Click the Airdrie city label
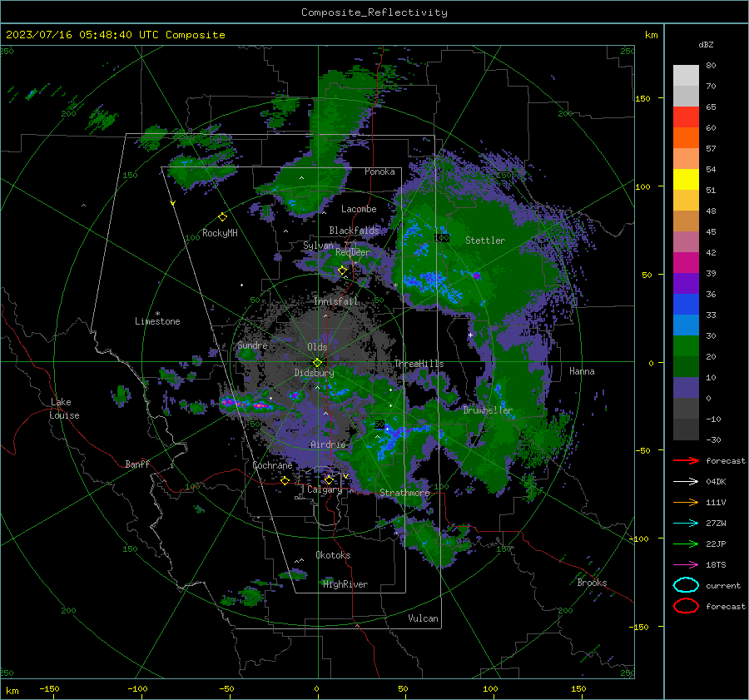This screenshot has height=700, width=749. tap(328, 444)
